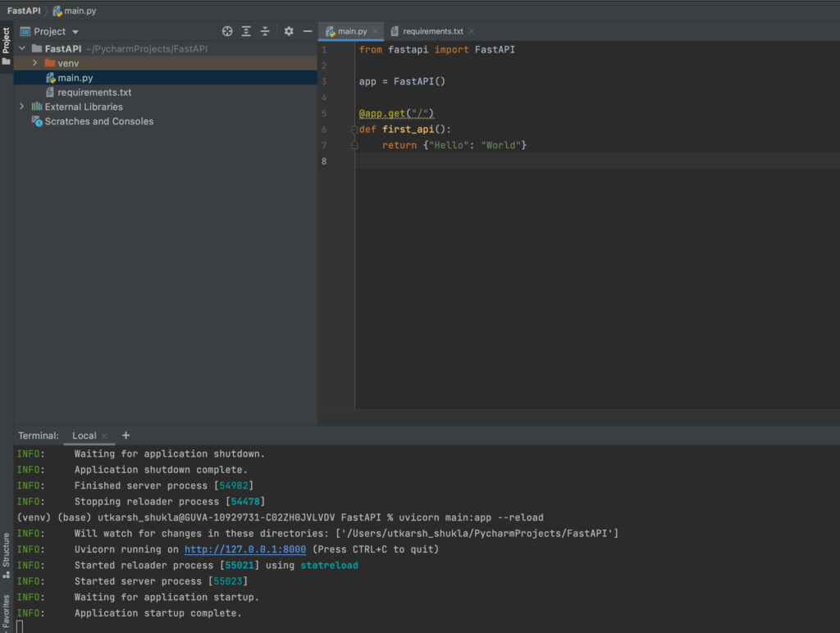Select requirements.txt in the project tree

tap(94, 93)
